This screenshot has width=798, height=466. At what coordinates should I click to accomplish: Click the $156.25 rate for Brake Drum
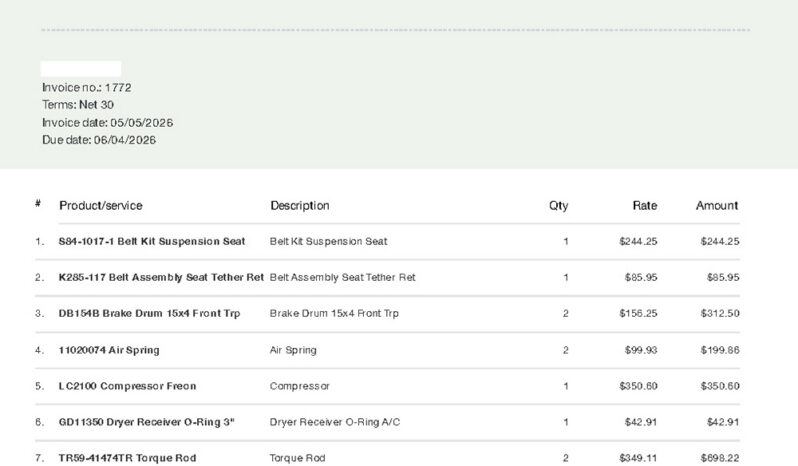pos(638,313)
